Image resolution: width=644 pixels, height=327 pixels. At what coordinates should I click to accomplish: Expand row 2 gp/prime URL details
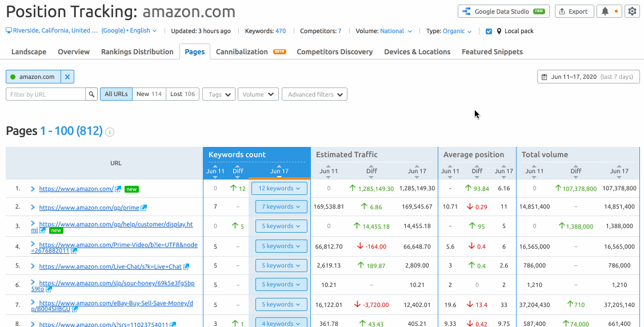[x=33, y=207]
